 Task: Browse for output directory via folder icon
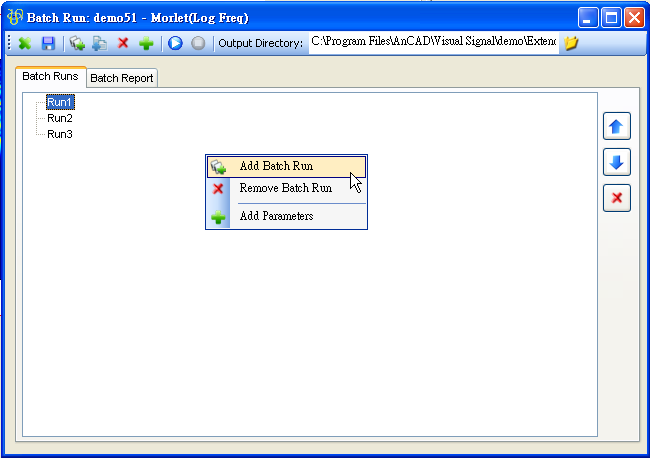click(571, 43)
